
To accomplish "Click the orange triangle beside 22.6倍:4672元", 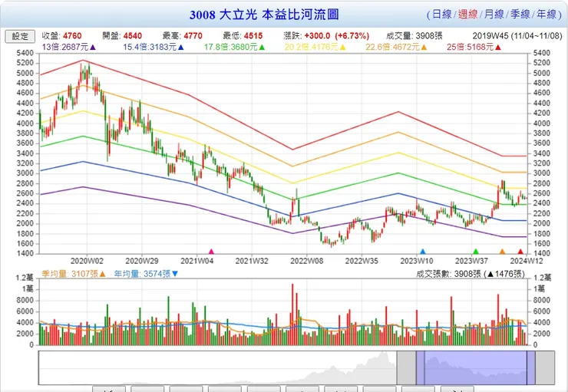I will [424, 47].
